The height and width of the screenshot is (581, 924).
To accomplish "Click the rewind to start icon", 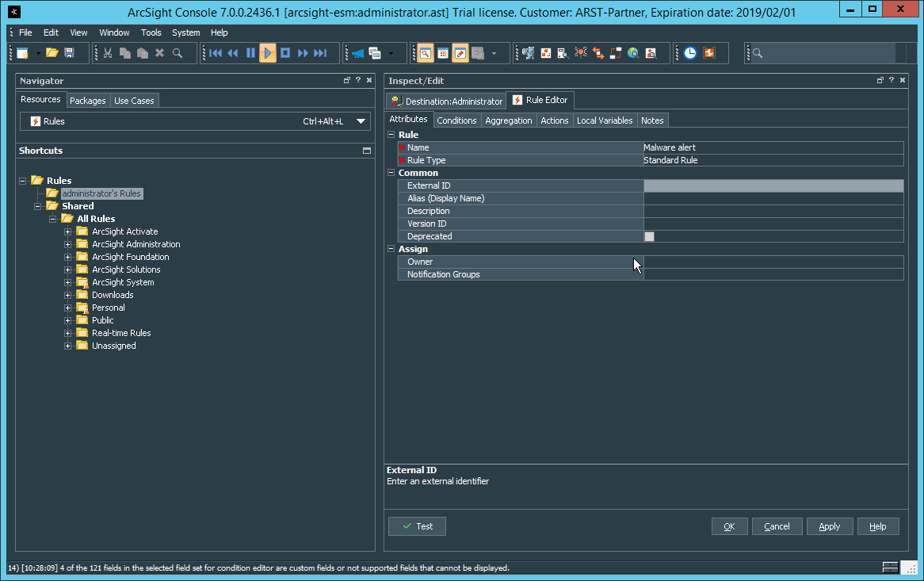I will pos(215,53).
